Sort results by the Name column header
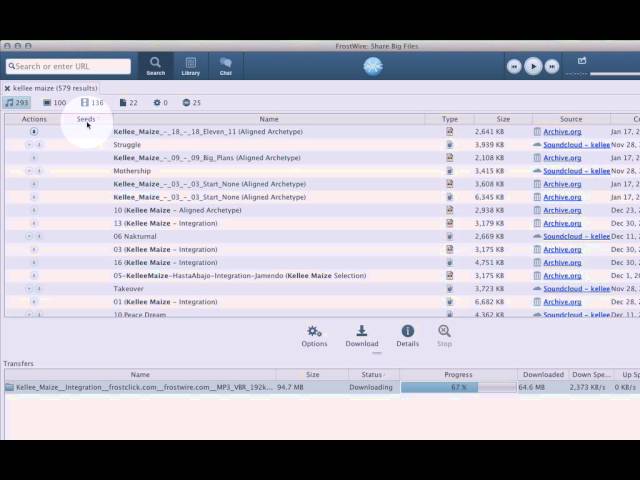The width and height of the screenshot is (640, 480). (269, 119)
